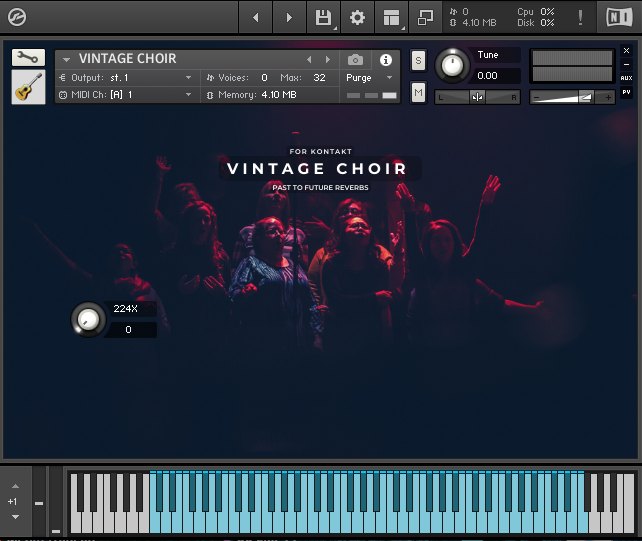This screenshot has width=642, height=541.
Task: Toggle the Mute M button
Action: point(418,93)
